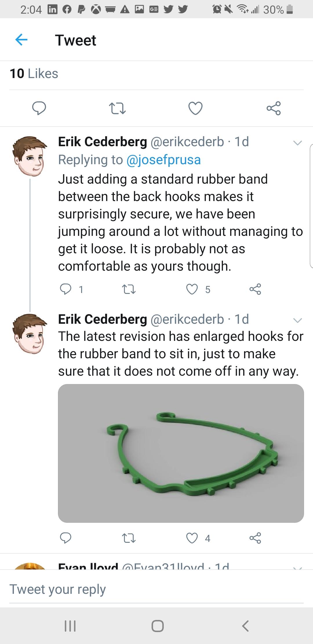Reply to the rubber band tweet
Viewport: 313px width, 644px height.
coord(65,289)
